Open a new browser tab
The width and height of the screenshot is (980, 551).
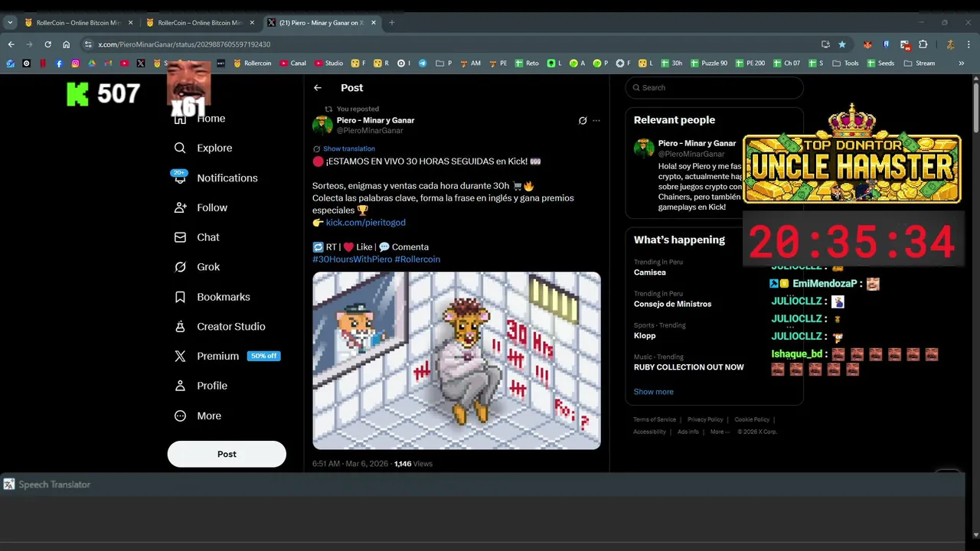tap(391, 23)
